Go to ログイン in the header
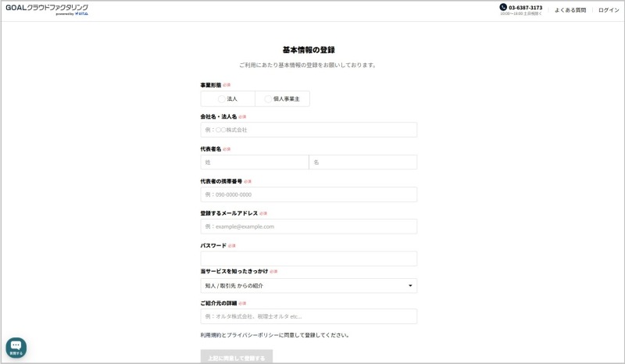Viewport: 625px width, 364px height. (609, 10)
